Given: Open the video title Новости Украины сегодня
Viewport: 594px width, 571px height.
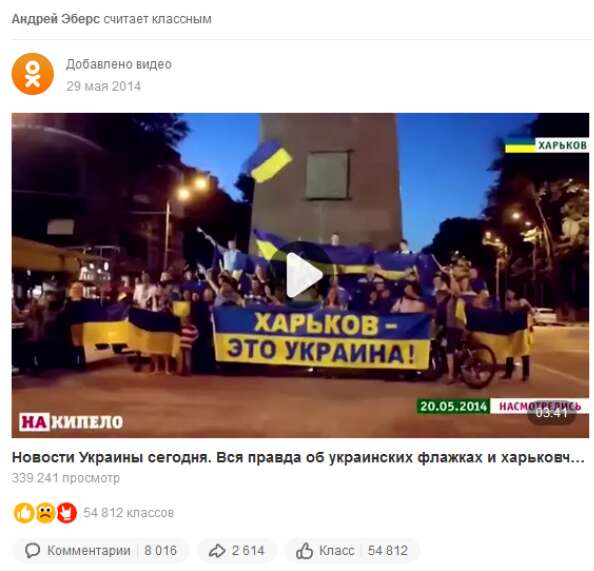Looking at the screenshot, I should 298,458.
